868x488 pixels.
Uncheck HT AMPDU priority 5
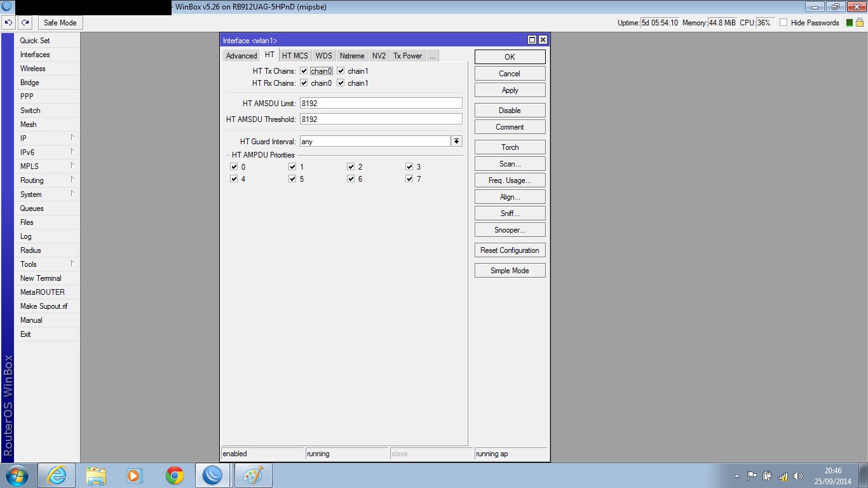coord(292,179)
